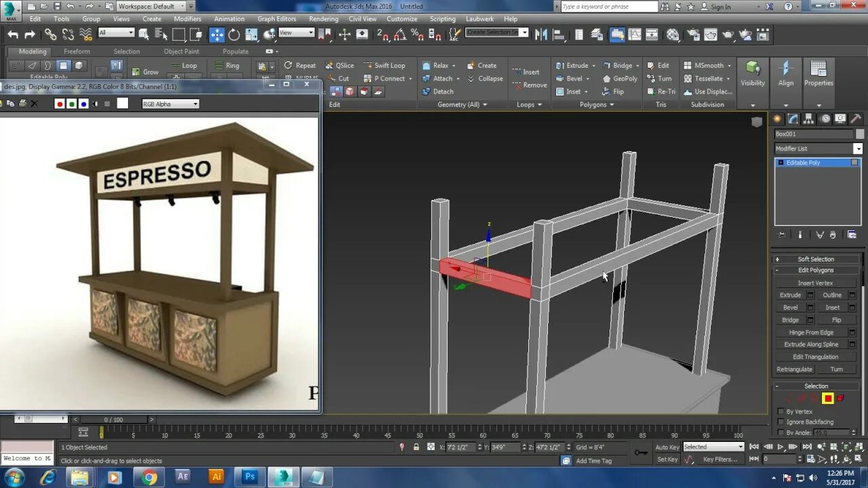Toggle the Selection Lock padlock icon
Viewport: 868px width, 488px height.
coord(416,447)
